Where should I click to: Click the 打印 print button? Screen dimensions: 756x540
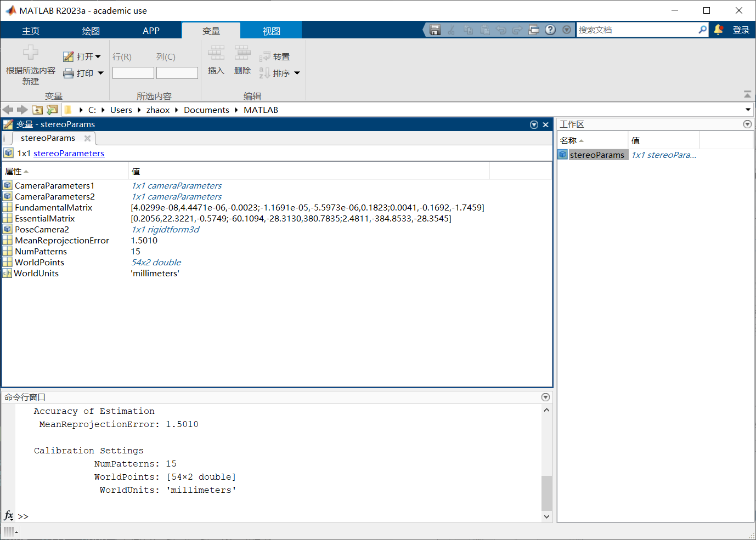[x=78, y=73]
